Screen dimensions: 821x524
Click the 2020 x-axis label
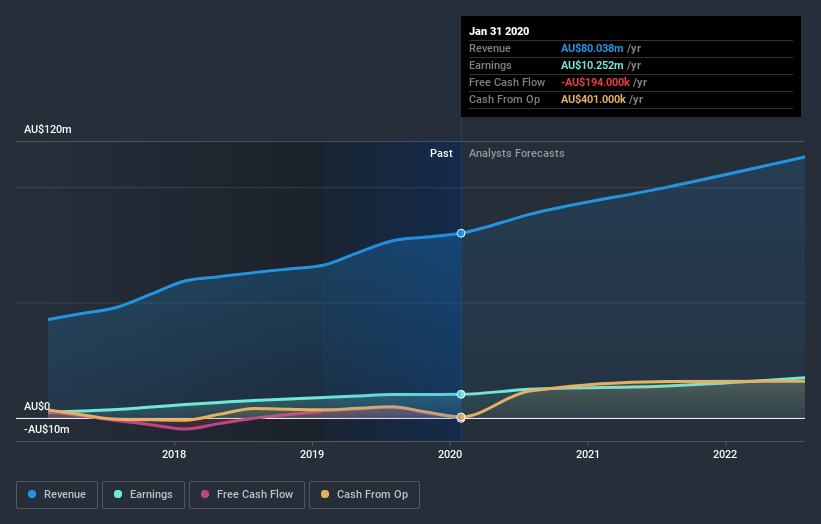(450, 454)
